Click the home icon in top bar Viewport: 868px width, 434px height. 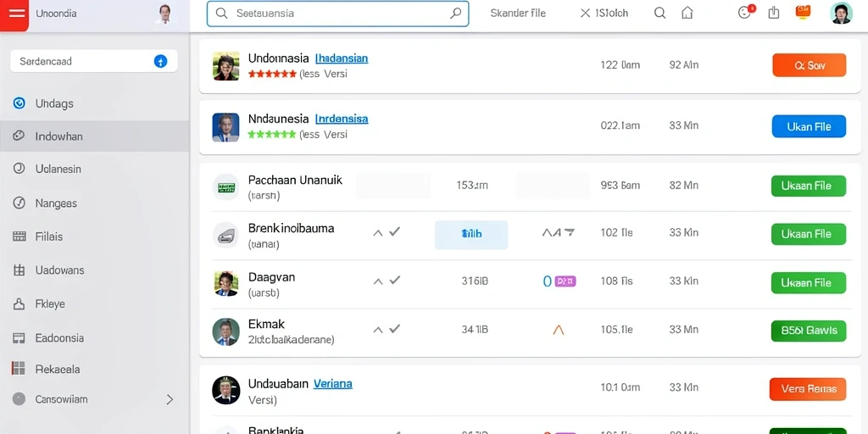(x=687, y=14)
